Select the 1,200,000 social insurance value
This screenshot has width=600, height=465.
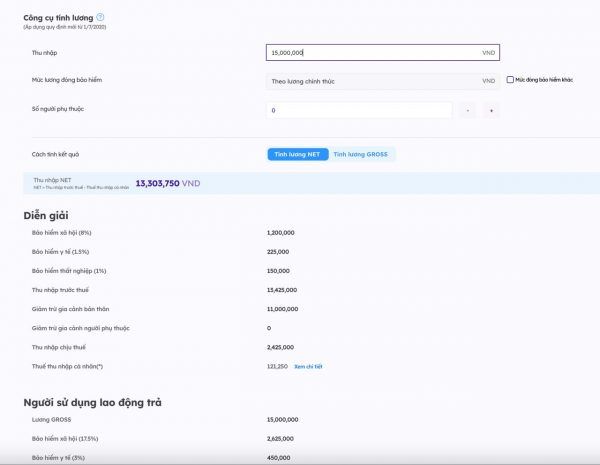click(x=280, y=233)
